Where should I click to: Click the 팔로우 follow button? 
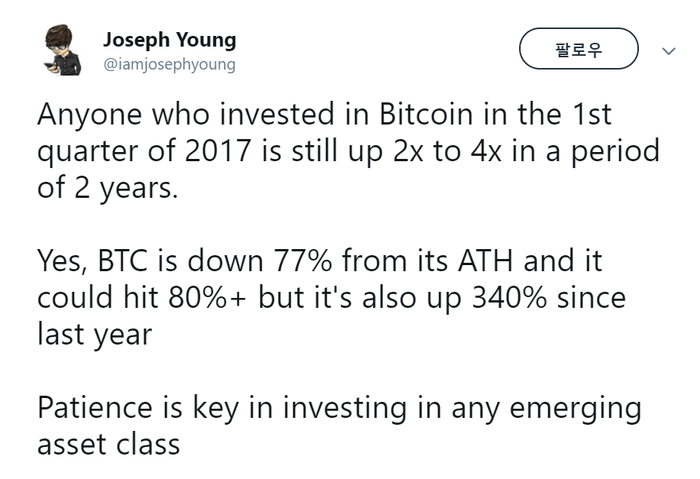[579, 49]
